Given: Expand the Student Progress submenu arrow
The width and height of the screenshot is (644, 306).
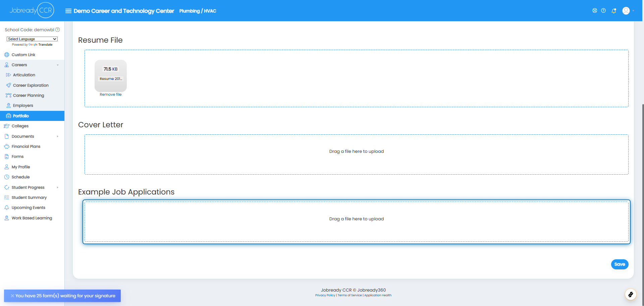Looking at the screenshot, I should (x=58, y=187).
